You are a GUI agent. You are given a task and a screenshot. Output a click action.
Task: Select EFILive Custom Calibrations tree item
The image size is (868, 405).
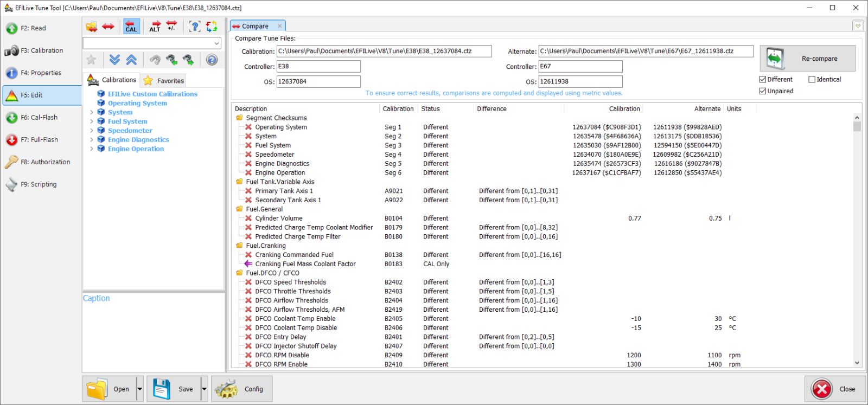coord(152,94)
